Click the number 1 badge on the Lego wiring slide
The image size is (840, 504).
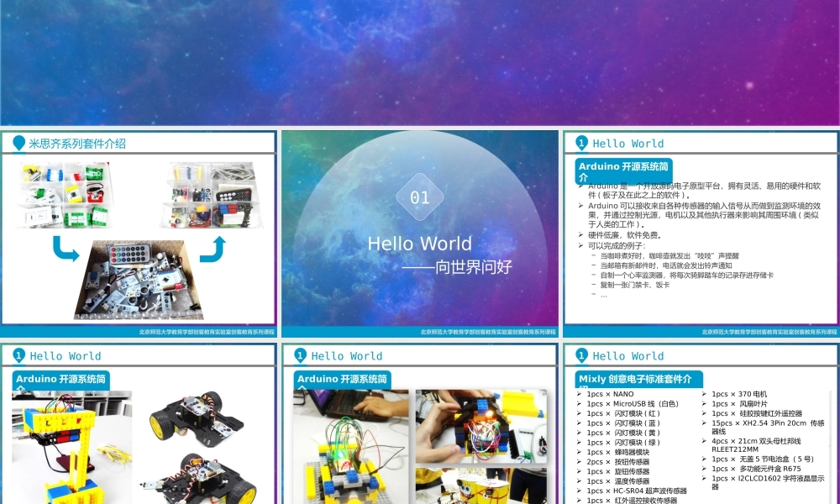coord(300,355)
